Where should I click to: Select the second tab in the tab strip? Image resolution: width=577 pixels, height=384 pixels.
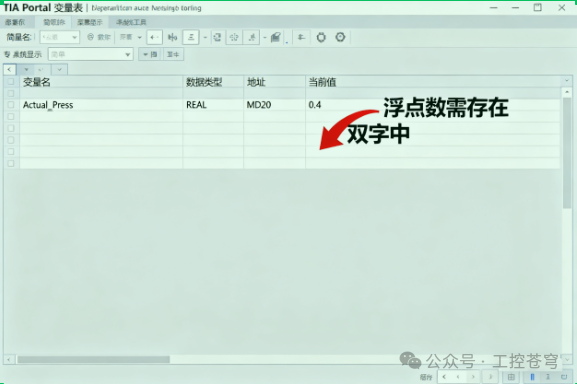[x=54, y=22]
